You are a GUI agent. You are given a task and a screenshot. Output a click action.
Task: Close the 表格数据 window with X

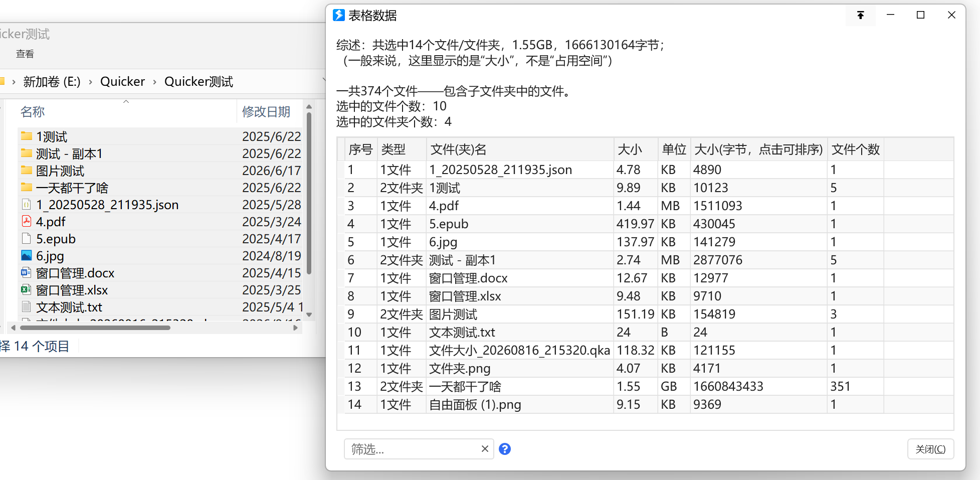pyautogui.click(x=951, y=15)
